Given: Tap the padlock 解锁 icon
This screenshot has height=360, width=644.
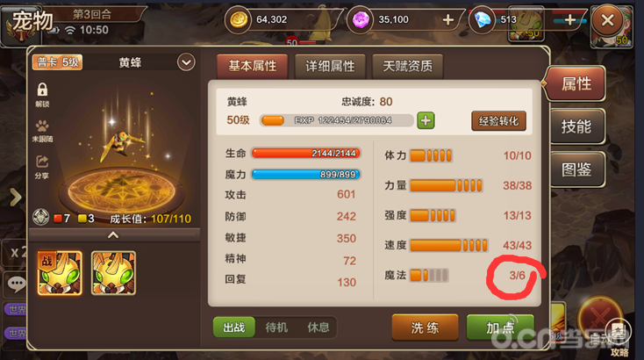Looking at the screenshot, I should [x=42, y=90].
